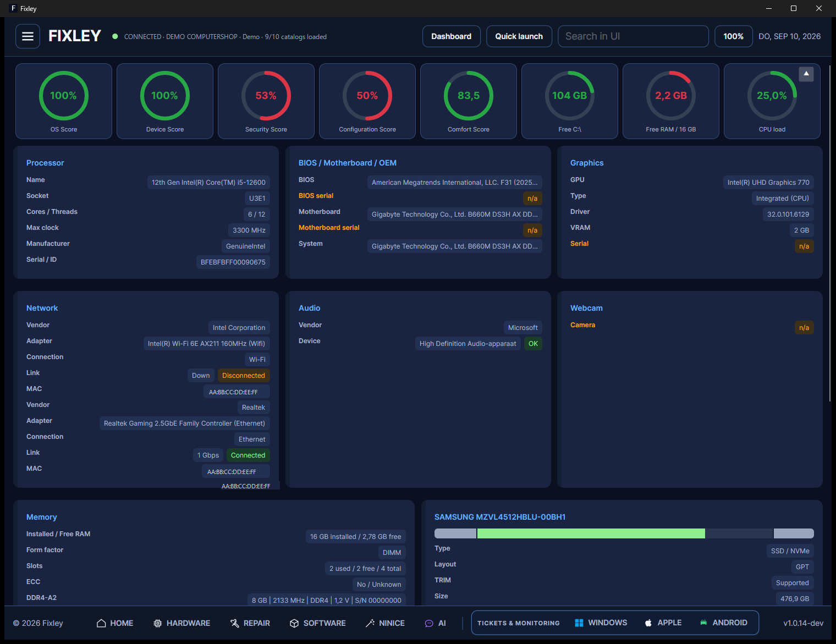The image size is (836, 644).
Task: Click the Security Score gauge card
Action: pos(266,101)
